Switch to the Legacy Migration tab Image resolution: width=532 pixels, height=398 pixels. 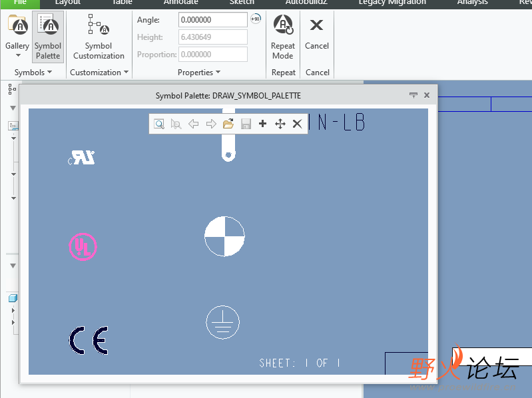pos(392,3)
